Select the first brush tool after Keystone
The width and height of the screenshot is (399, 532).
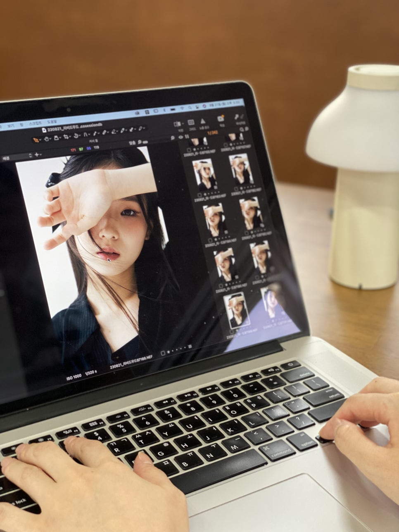tap(95, 134)
